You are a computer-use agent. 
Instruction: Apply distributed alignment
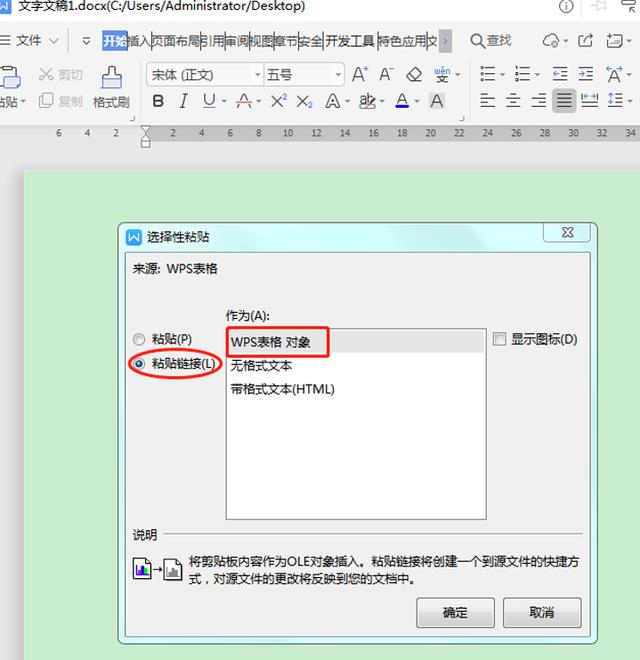[589, 101]
